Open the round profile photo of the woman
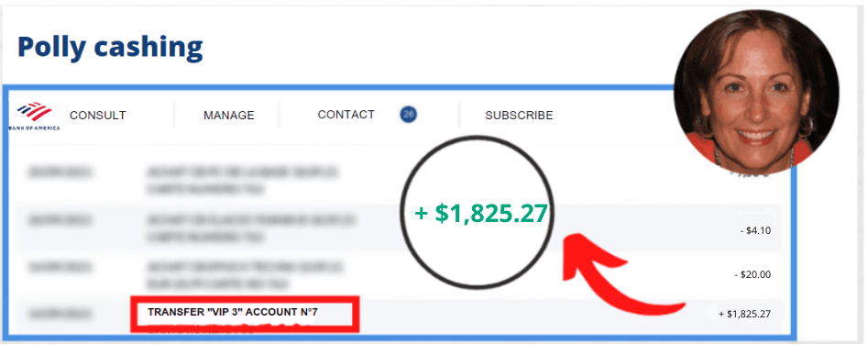Image resolution: width=868 pixels, height=355 pixels. tap(756, 92)
